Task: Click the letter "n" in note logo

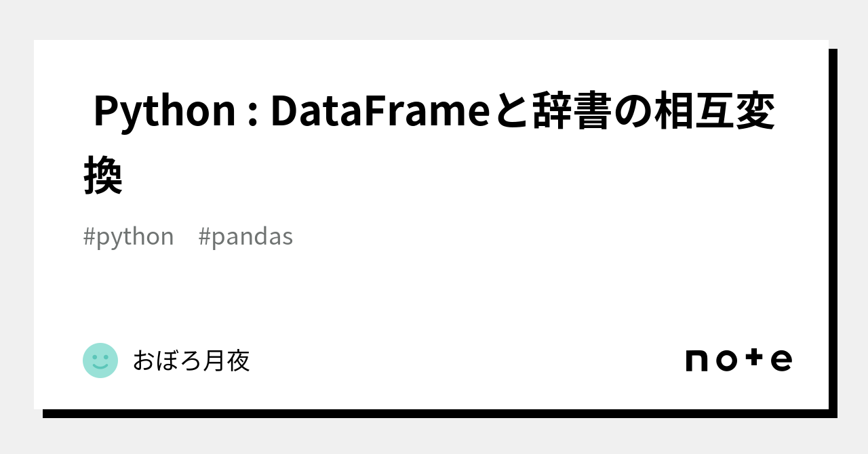Action: (x=697, y=360)
